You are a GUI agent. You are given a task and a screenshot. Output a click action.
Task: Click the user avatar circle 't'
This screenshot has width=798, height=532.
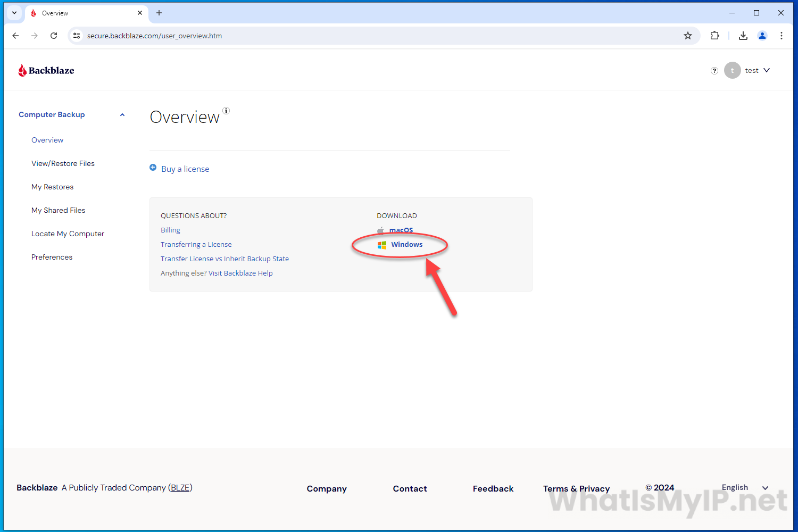pyautogui.click(x=733, y=70)
